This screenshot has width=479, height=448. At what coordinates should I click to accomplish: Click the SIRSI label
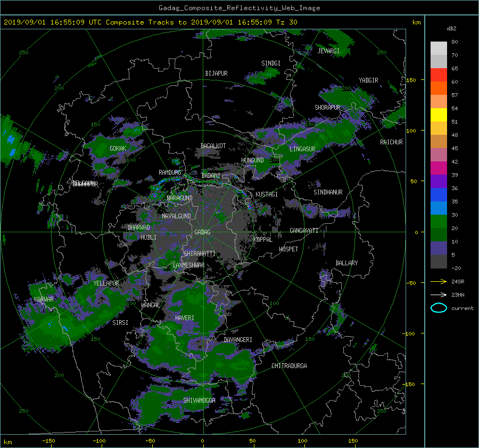pos(120,323)
